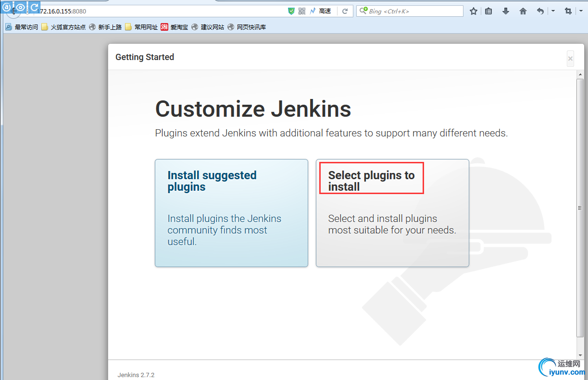Click the overlay @ icon at top left

[7, 7]
